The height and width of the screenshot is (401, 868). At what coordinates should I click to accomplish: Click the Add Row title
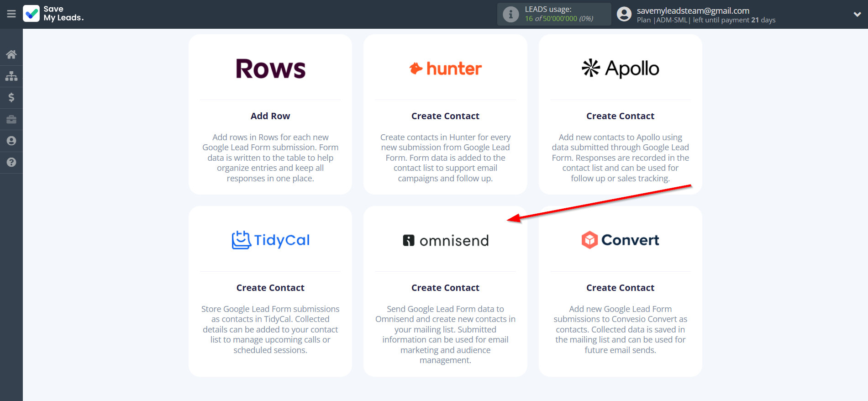pyautogui.click(x=270, y=116)
